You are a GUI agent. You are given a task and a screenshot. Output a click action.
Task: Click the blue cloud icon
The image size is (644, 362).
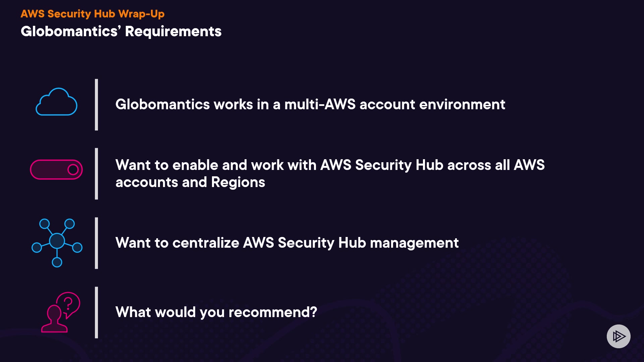(56, 102)
